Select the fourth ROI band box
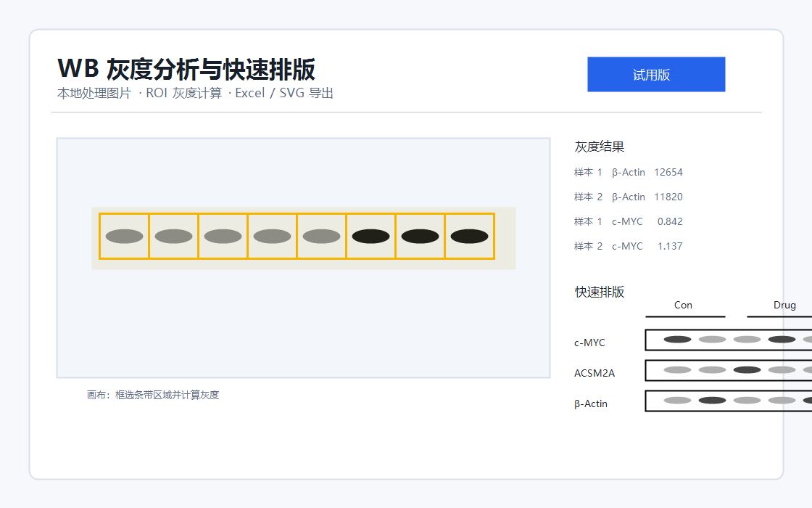Viewport: 812px width, 508px height. pos(273,237)
